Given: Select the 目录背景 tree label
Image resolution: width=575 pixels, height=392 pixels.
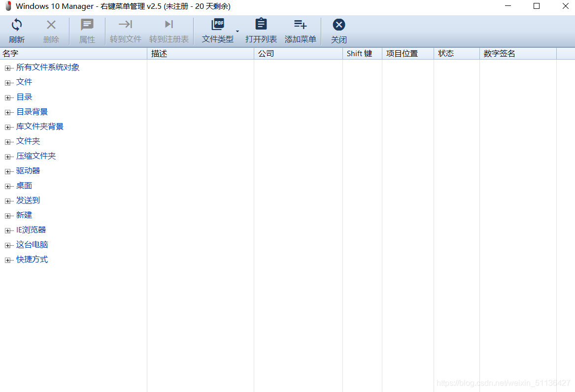Looking at the screenshot, I should pos(32,112).
